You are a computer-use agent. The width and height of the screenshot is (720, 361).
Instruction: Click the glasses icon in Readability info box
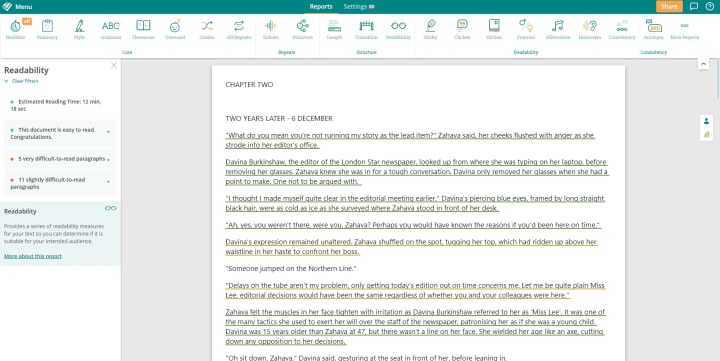tap(110, 208)
